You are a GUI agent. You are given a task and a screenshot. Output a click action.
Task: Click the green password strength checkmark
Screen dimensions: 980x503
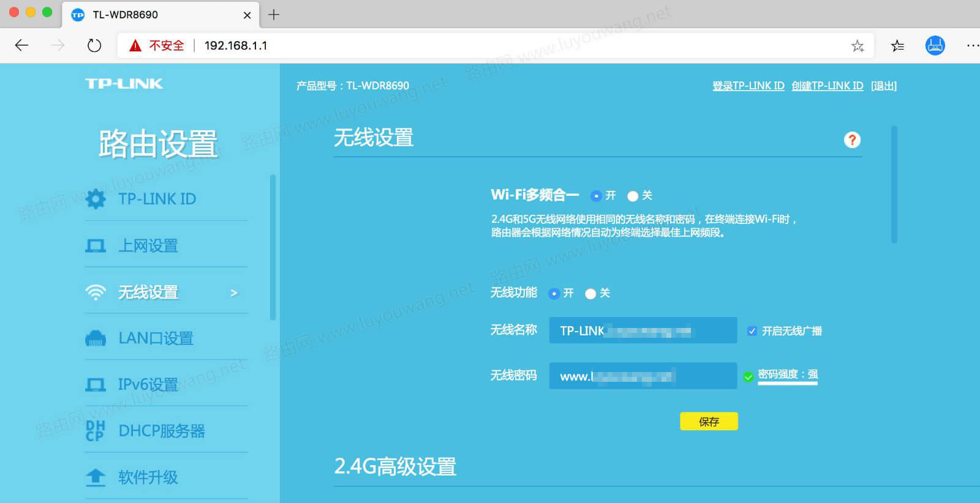pyautogui.click(x=748, y=376)
